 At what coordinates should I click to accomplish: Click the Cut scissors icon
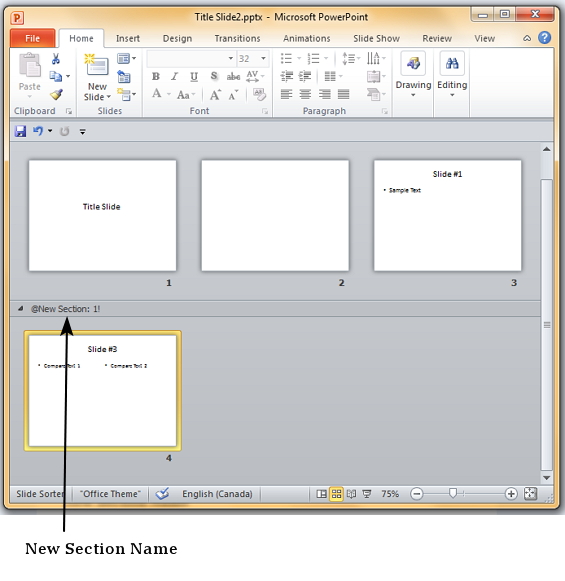tap(56, 59)
